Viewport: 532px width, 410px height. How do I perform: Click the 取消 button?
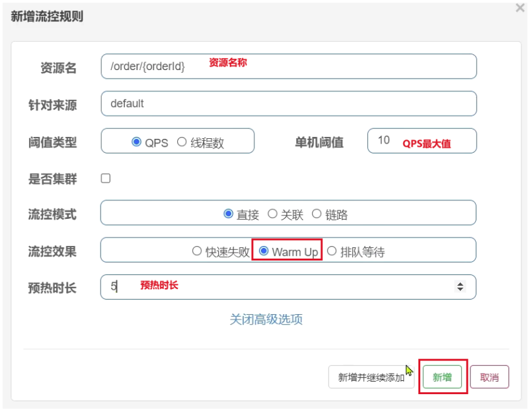(x=489, y=377)
